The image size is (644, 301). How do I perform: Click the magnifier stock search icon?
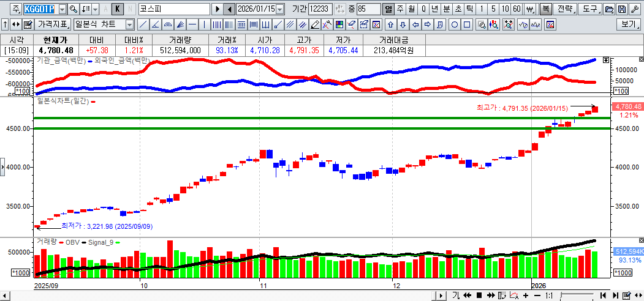click(x=74, y=10)
